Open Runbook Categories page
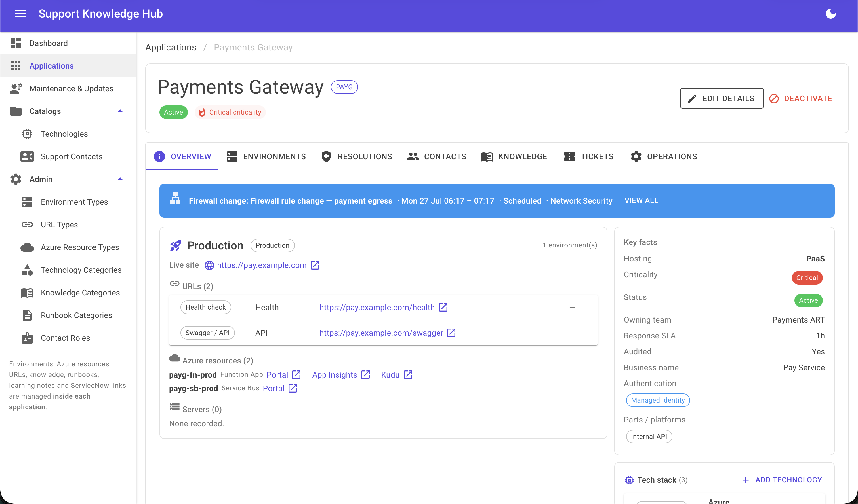This screenshot has height=504, width=858. click(x=68, y=315)
